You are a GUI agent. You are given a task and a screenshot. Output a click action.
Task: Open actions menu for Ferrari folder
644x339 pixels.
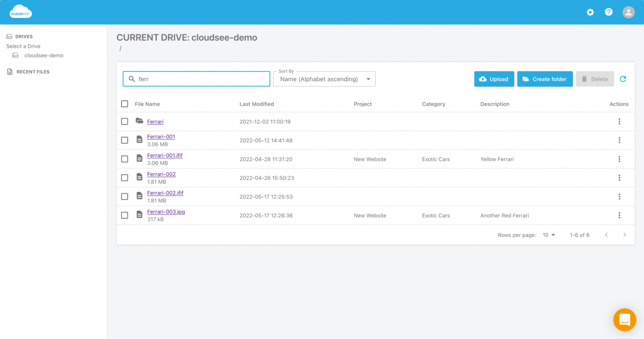click(x=619, y=122)
